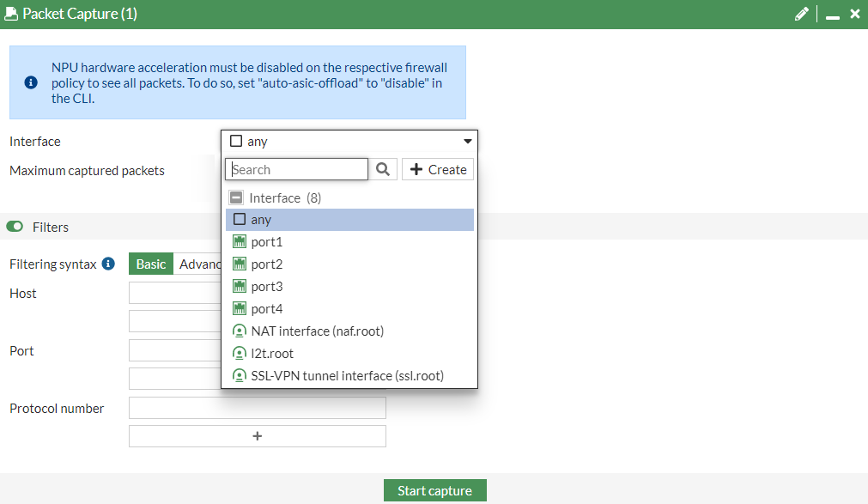Click the first Port input field

click(175, 350)
